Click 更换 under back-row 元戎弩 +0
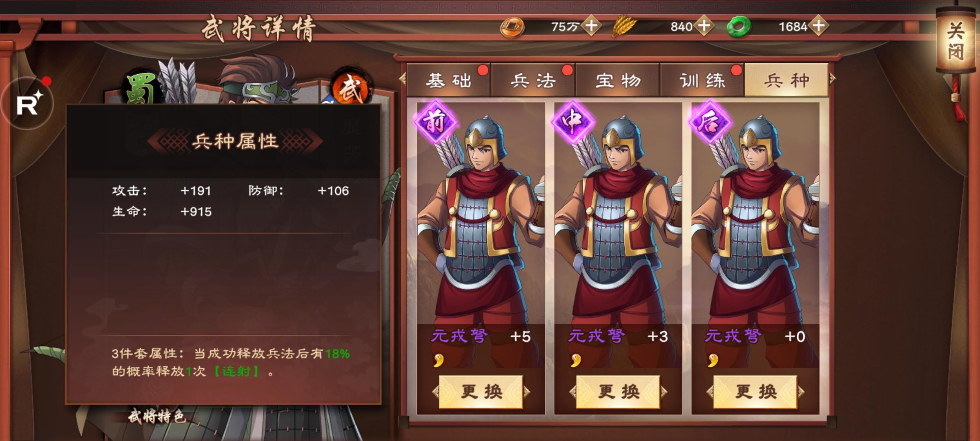 pyautogui.click(x=755, y=392)
